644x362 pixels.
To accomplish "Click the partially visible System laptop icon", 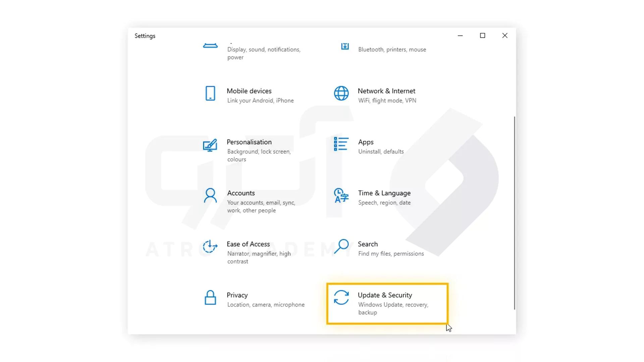I will 210,46.
